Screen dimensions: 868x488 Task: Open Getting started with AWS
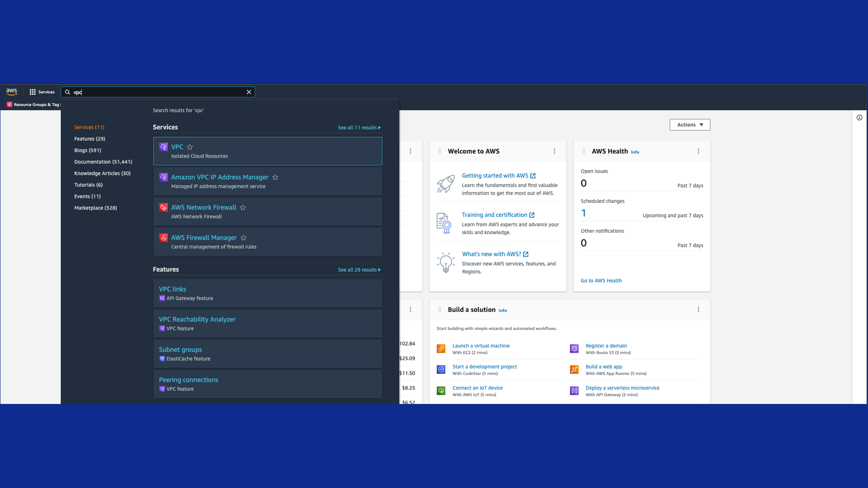point(498,176)
